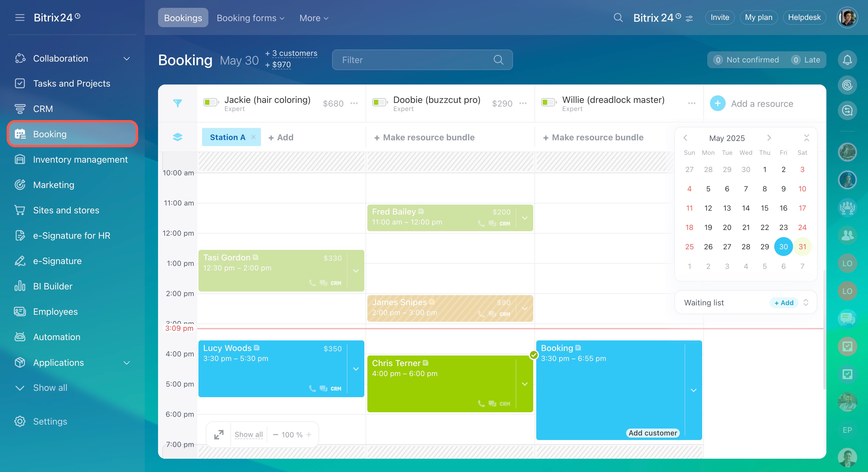Click the fullscreen expand arrows icon
Image resolution: width=868 pixels, height=472 pixels.
[219, 435]
